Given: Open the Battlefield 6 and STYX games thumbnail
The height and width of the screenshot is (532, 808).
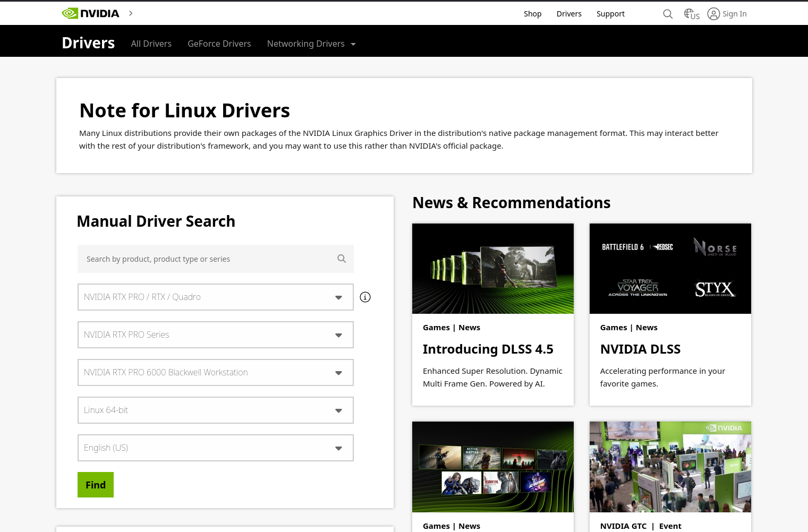Looking at the screenshot, I should [670, 269].
